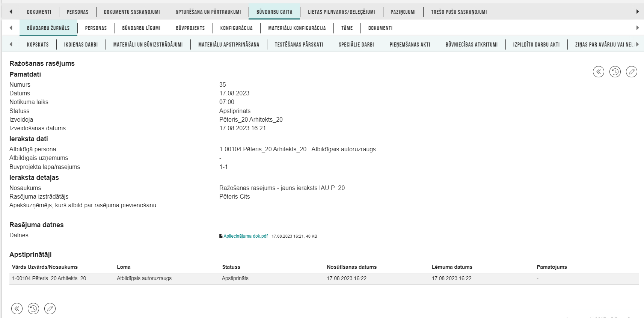644x318 pixels.
Task: Click bottom back double-arrow icon
Action: click(17, 309)
